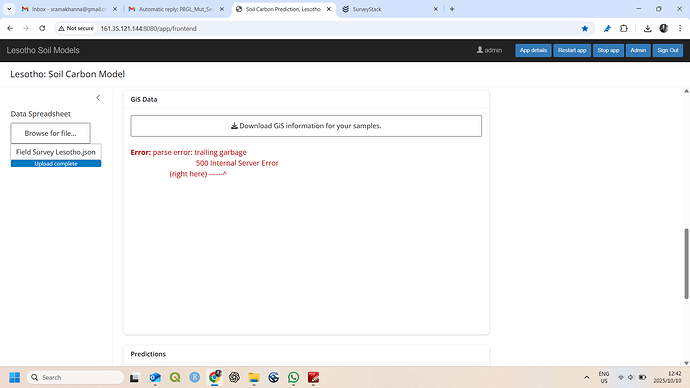The image size is (690, 388).
Task: Click the Not secure site info badge
Action: [x=76, y=28]
